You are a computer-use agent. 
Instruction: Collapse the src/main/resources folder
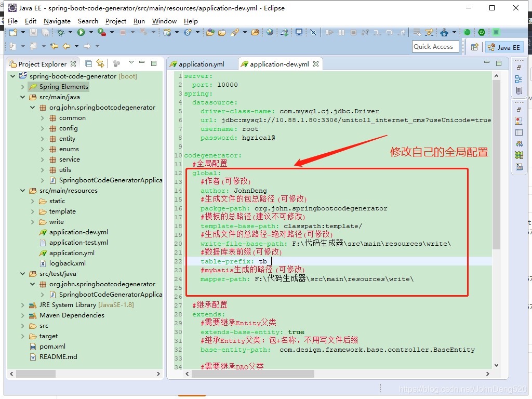click(22, 191)
